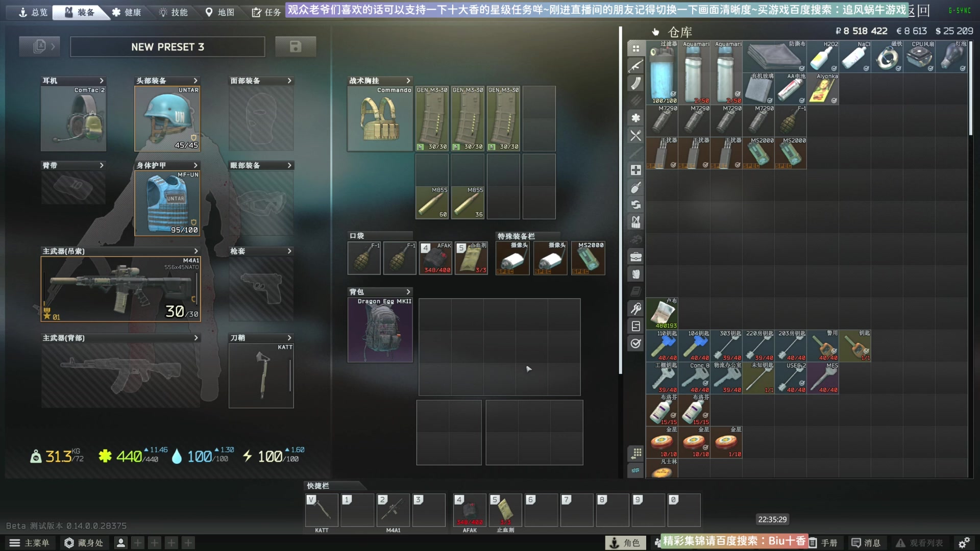Click the grenade filter icon in sidebar

point(635,187)
